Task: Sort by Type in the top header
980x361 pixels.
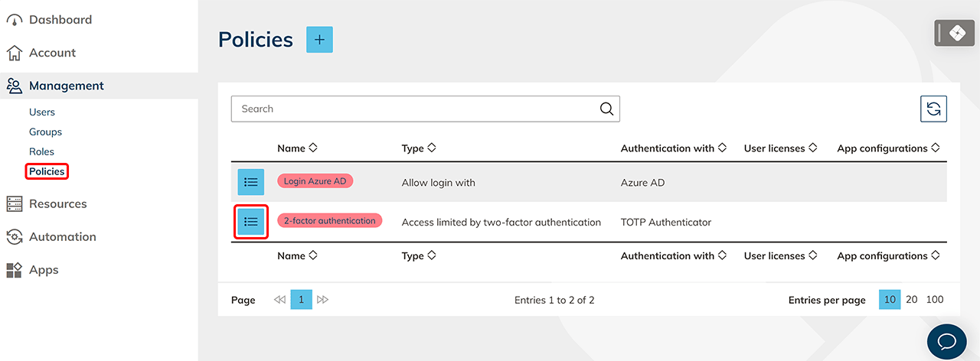Action: pos(419,148)
